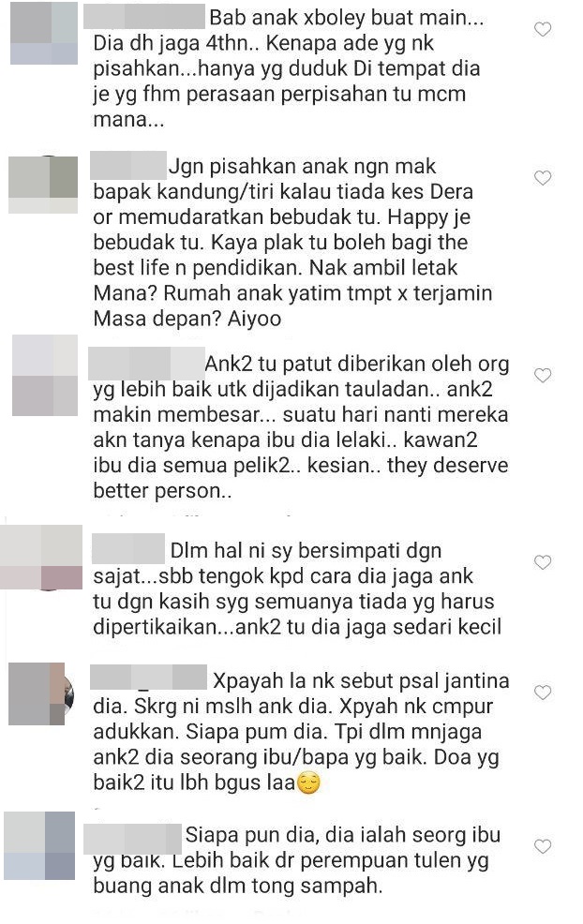Open avatar of "Bab anak xboley" commenter
The width and height of the screenshot is (583, 924).
coord(44,33)
